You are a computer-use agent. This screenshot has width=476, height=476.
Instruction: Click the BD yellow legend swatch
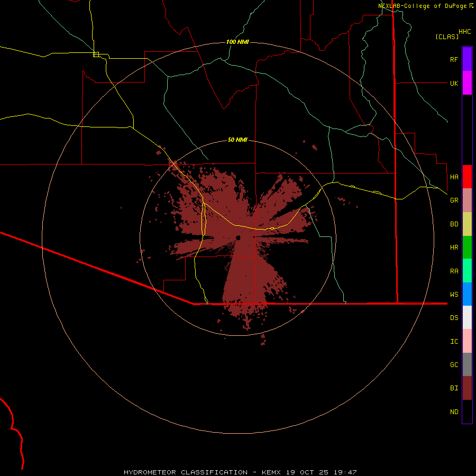467,224
